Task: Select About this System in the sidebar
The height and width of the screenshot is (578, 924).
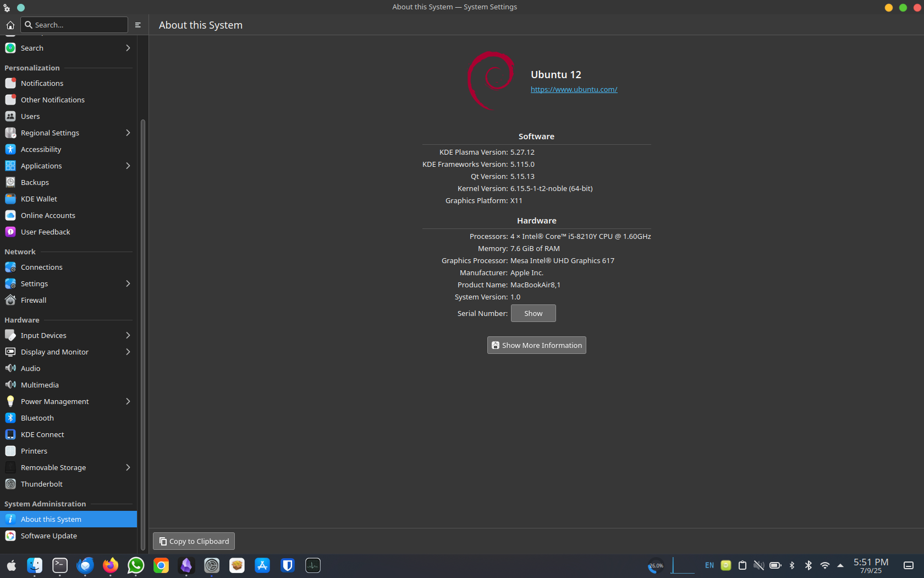Action: pyautogui.click(x=68, y=519)
